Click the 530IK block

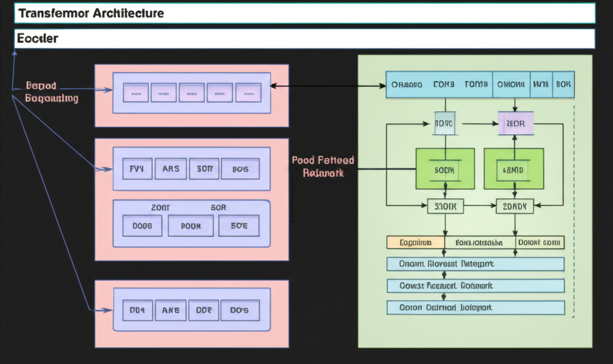tap(445, 205)
